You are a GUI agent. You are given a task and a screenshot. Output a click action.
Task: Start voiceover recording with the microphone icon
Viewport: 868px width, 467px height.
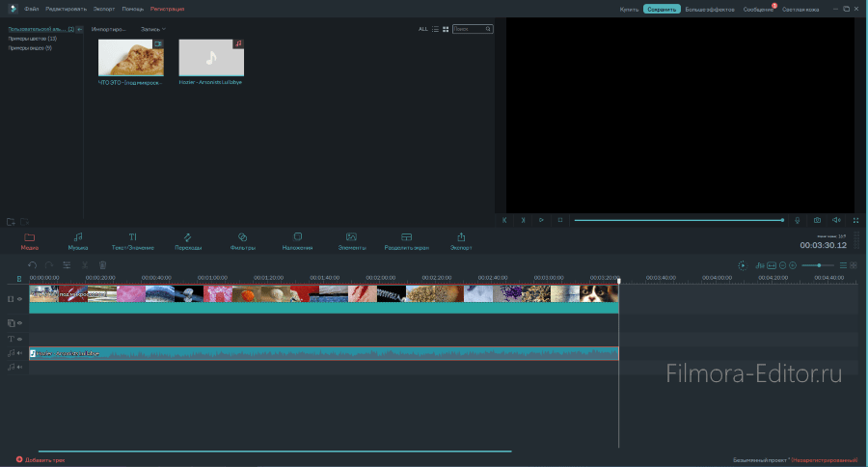tap(798, 220)
